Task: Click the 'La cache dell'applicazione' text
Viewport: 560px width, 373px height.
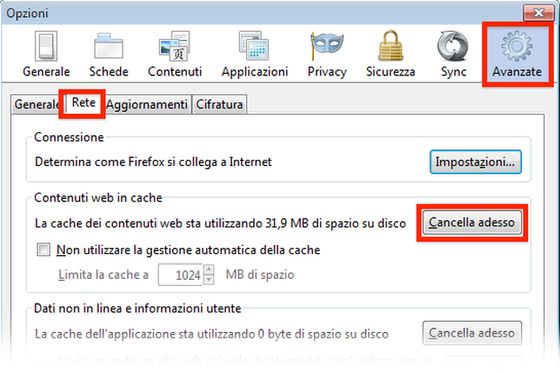Action: (x=211, y=334)
